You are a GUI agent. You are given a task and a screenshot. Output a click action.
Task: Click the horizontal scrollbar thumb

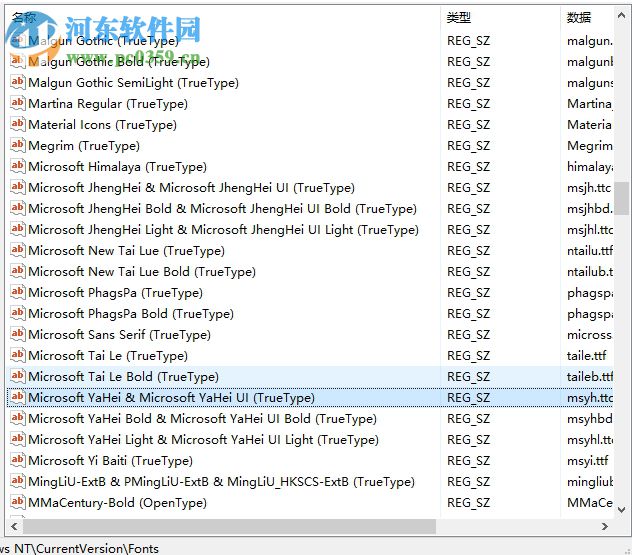229,526
